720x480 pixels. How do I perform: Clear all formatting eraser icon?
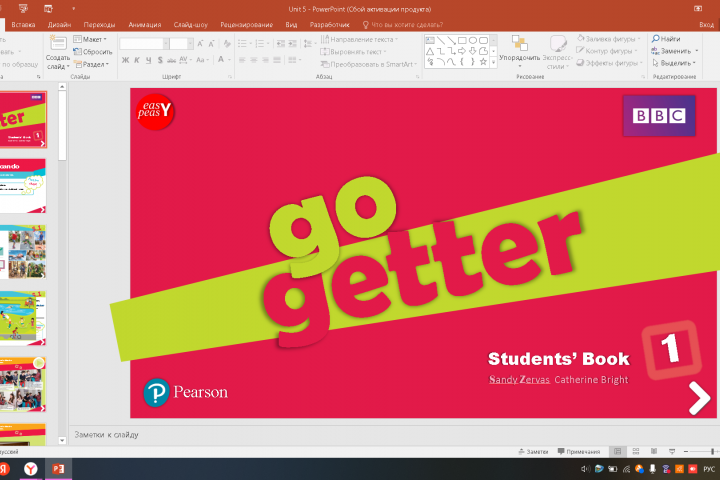click(227, 44)
